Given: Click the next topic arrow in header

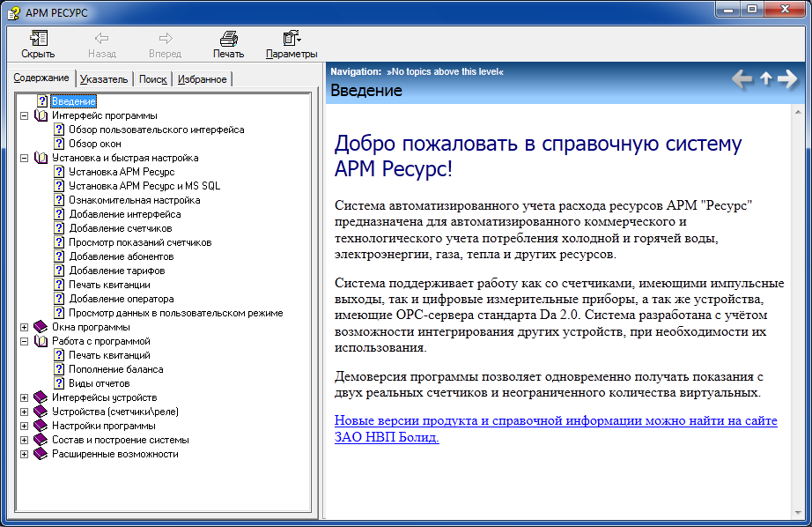Looking at the screenshot, I should coord(787,79).
